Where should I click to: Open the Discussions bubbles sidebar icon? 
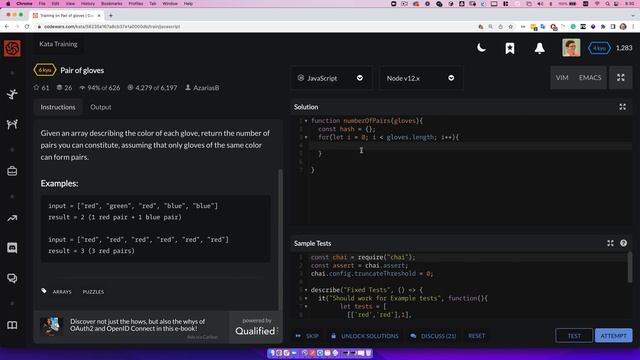(12, 278)
